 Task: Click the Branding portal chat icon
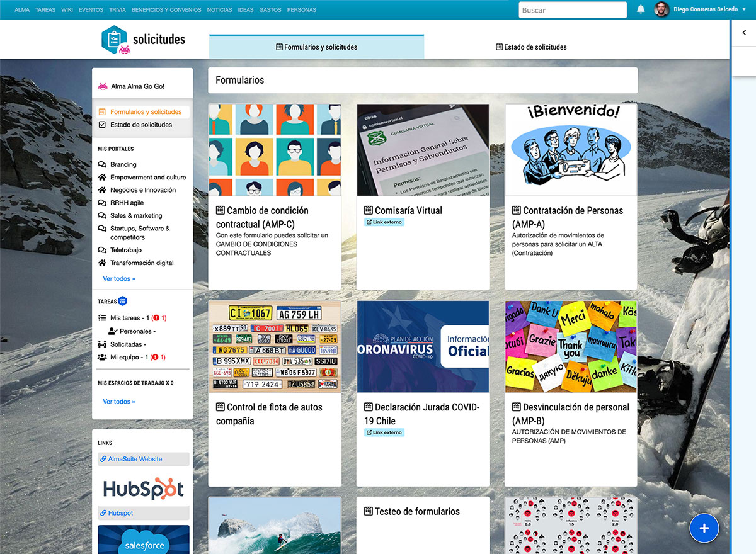[102, 164]
